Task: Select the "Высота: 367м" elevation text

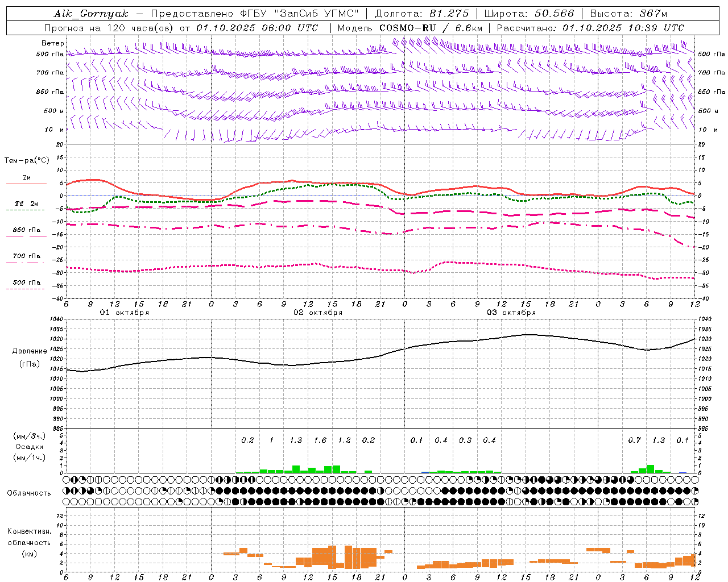Action: coord(628,14)
